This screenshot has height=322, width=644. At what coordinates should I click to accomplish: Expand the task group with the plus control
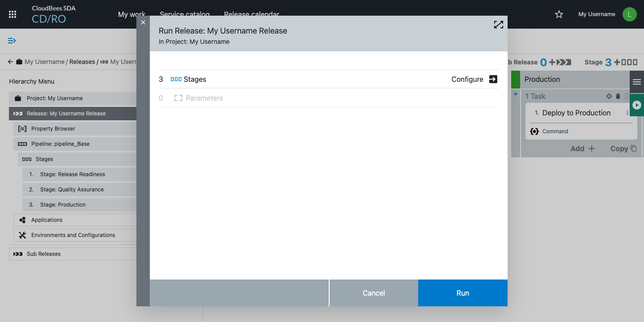pos(515,94)
